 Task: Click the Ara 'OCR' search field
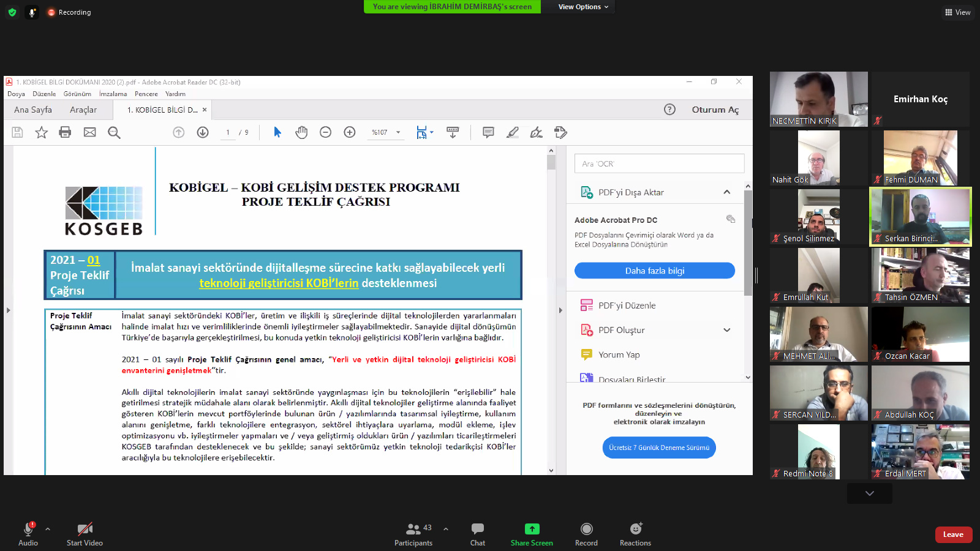[x=659, y=163]
